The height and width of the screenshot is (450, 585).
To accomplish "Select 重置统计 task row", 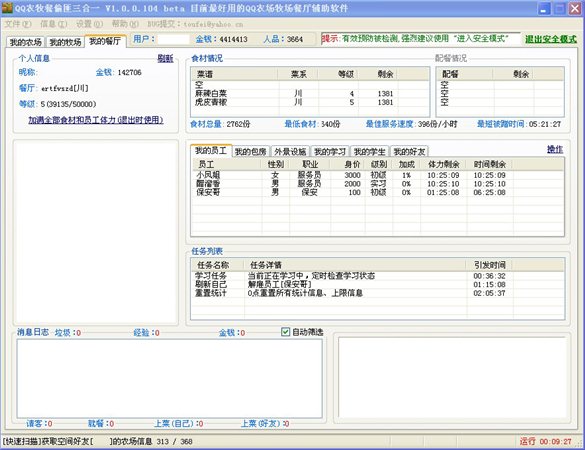I will coord(377,293).
